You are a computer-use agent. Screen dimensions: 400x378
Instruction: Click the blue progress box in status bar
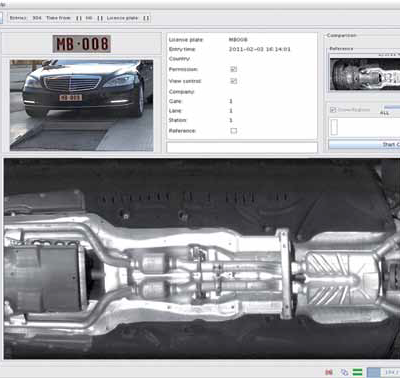pyautogui.click(x=373, y=372)
